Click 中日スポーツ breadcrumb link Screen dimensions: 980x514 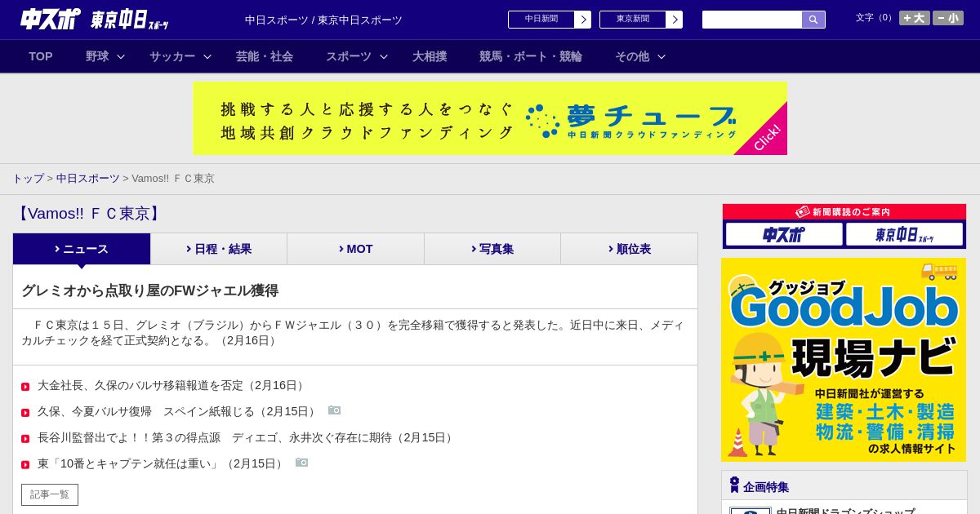click(x=88, y=179)
